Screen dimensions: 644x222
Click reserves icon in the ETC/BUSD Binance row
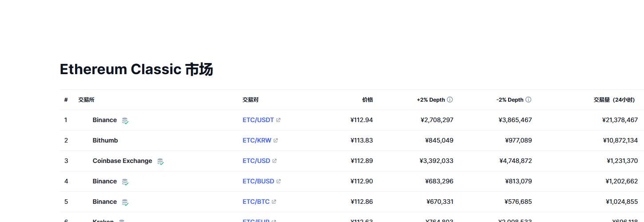125,182
